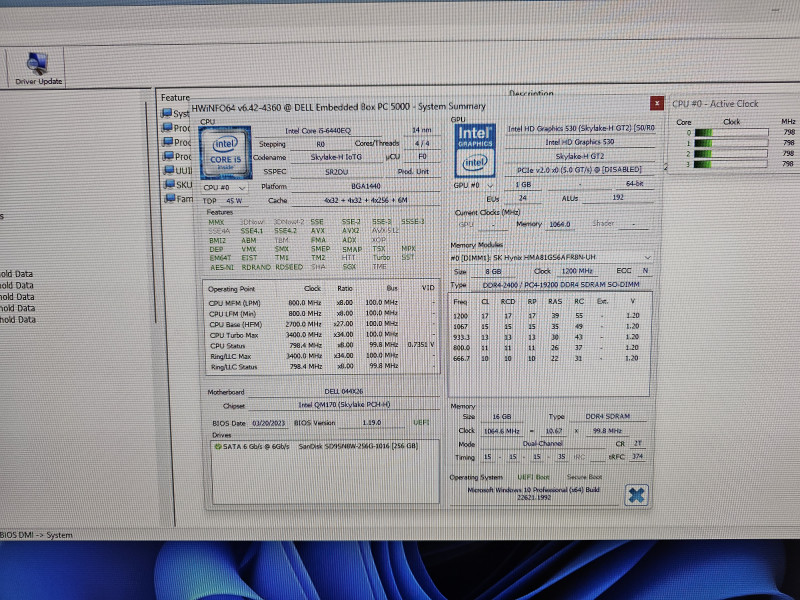Click the Intel Core i5 logo

coord(225,153)
